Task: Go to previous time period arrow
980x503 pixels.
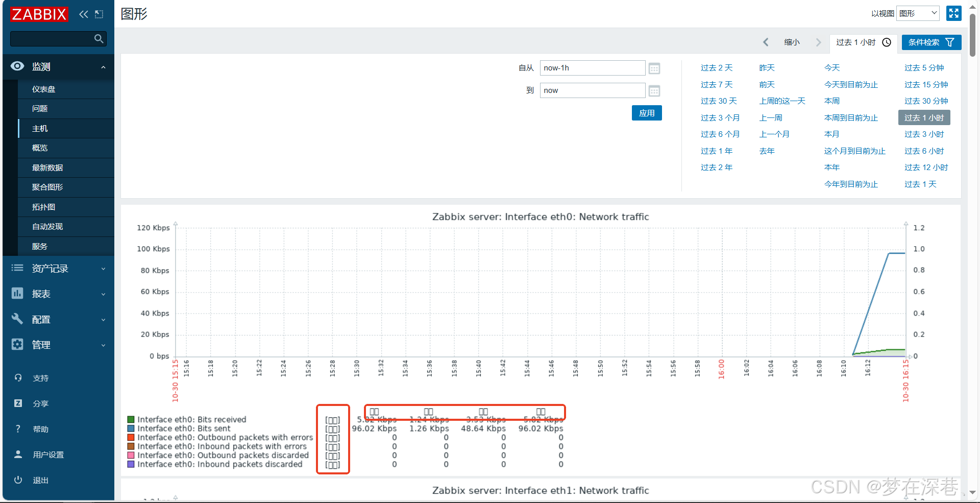Action: [766, 42]
